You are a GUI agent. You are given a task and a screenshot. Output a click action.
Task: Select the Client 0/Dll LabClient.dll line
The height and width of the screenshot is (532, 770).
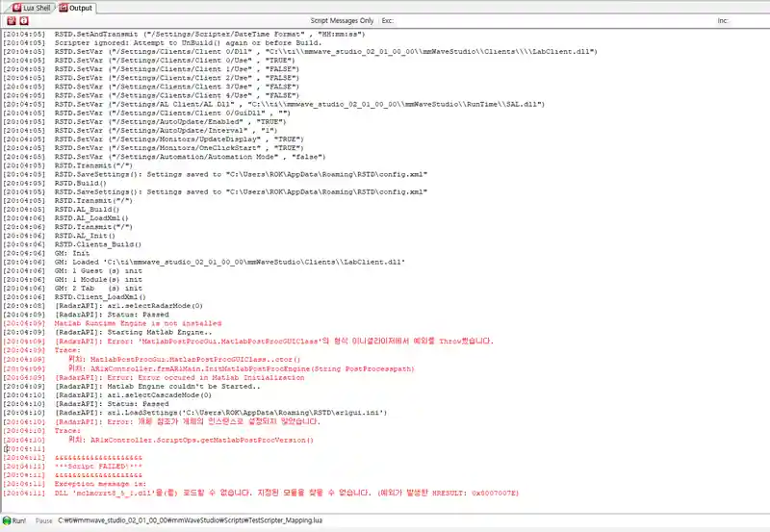coord(300,52)
